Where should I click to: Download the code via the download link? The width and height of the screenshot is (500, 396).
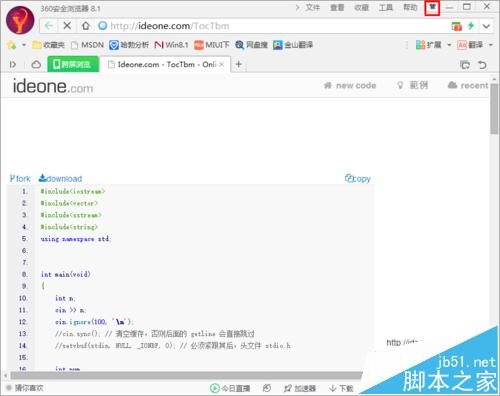60,179
